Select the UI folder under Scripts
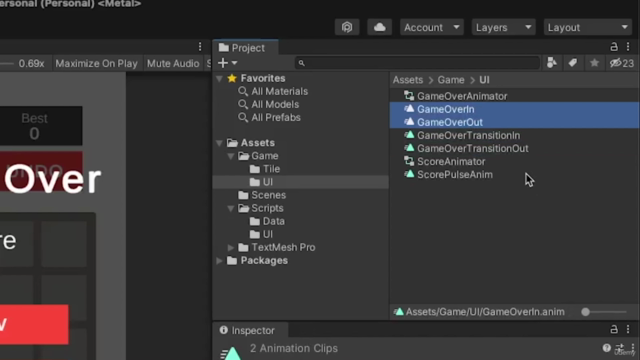Viewport: 640px width, 360px height. [267, 234]
